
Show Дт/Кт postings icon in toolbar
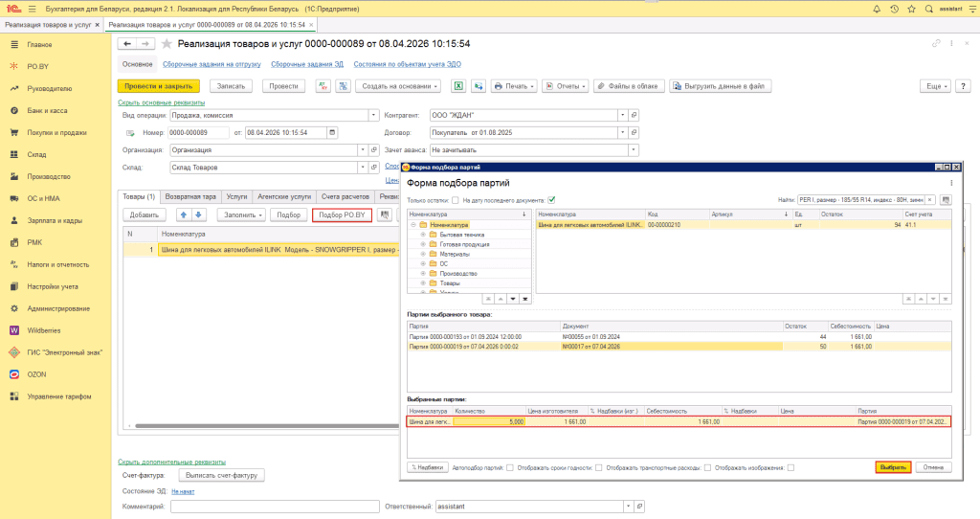(x=323, y=86)
